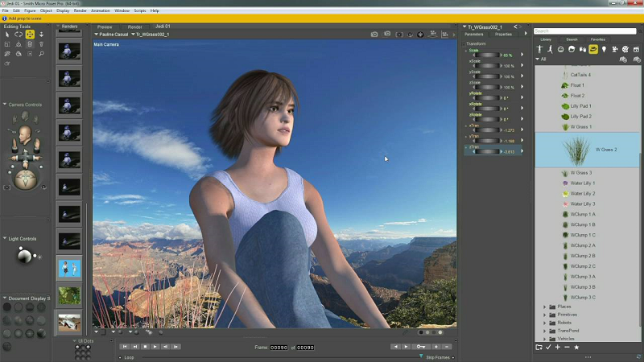Expand the Robots folder in library
This screenshot has height=362, width=644.
[x=545, y=323]
